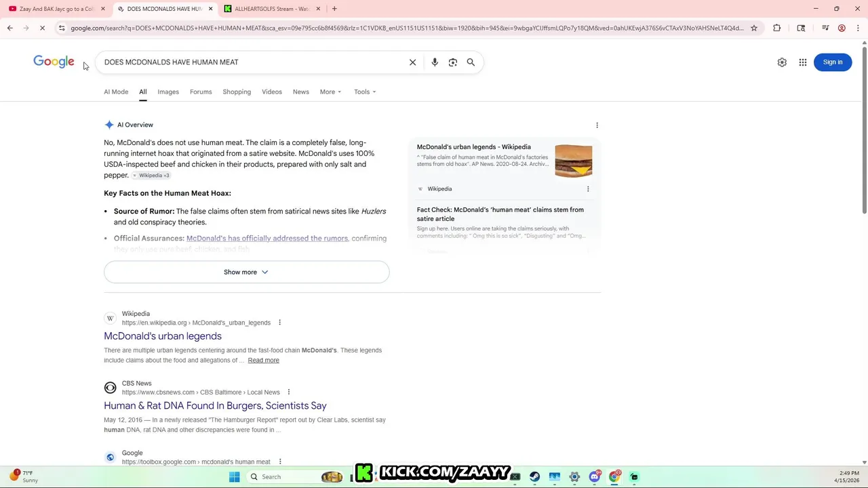The width and height of the screenshot is (868, 488).
Task: Click the browser address bar URL
Action: (407, 28)
